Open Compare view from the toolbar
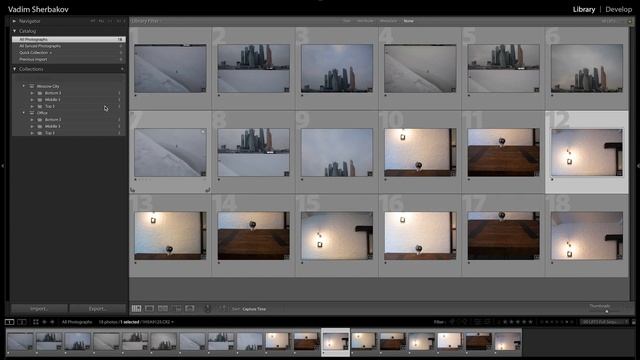The image size is (640, 360). click(x=163, y=309)
